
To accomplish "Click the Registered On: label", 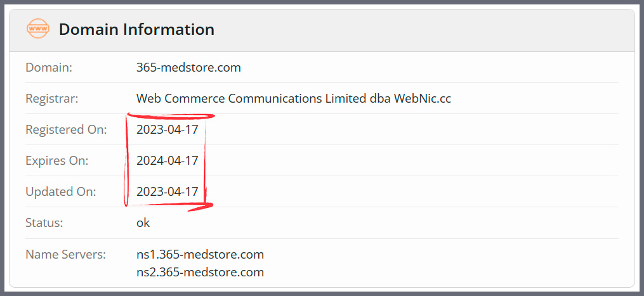I will 66,130.
